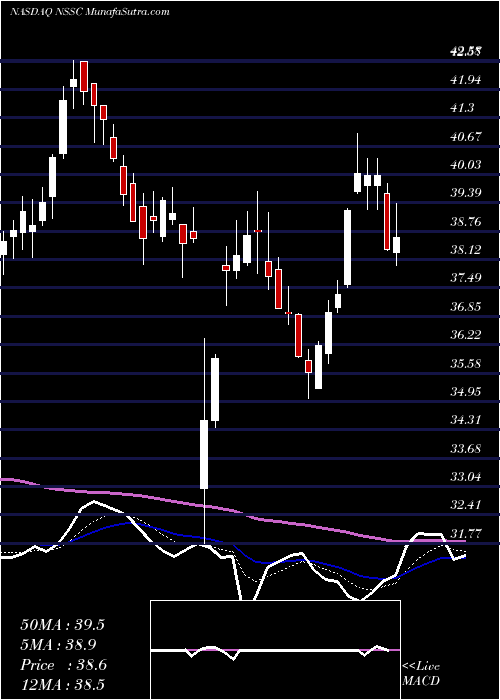Click the 32.41 price axis label
The height and width of the screenshot is (700, 500).
click(x=466, y=505)
